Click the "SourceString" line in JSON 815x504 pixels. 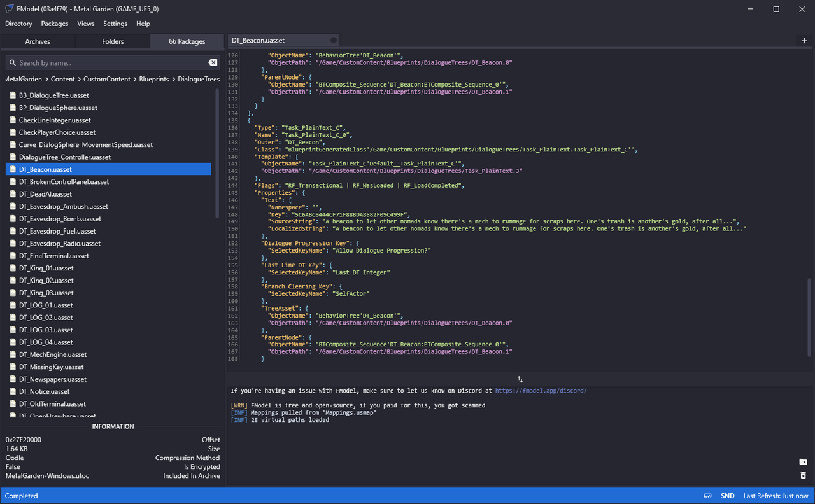pyautogui.click(x=504, y=221)
